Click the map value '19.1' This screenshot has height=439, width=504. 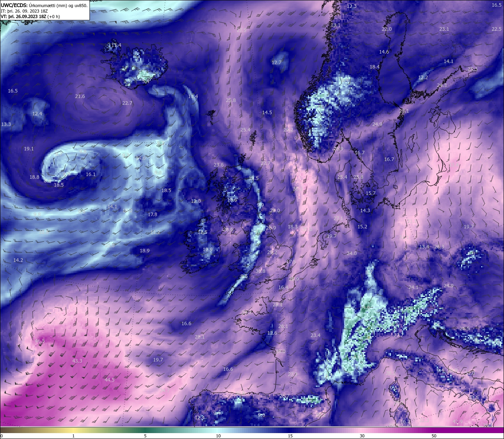coord(29,148)
